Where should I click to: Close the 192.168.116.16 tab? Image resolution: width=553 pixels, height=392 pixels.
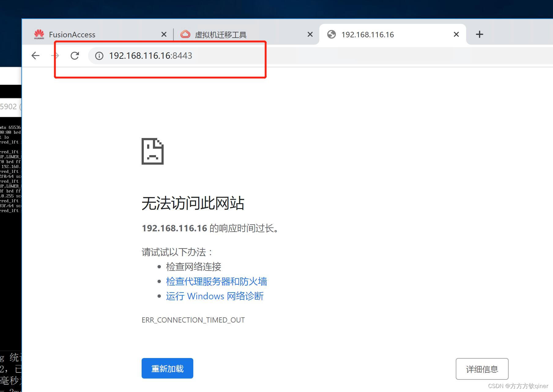coord(456,34)
